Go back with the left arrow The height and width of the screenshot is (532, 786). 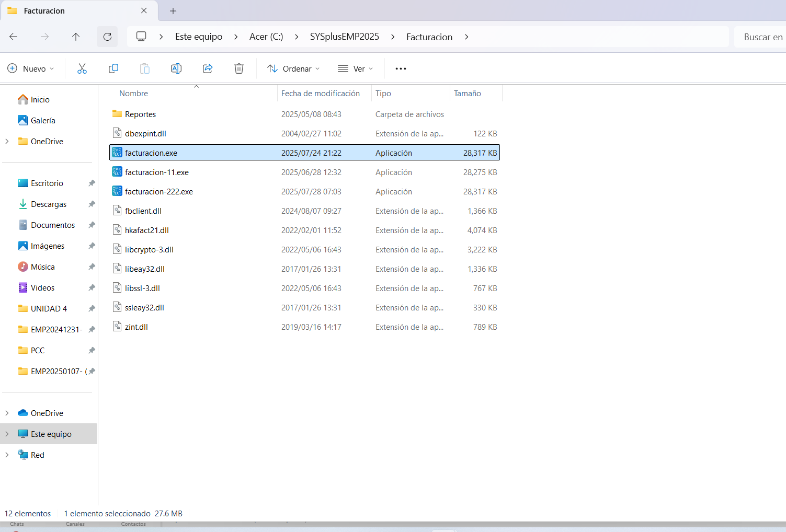pyautogui.click(x=14, y=37)
